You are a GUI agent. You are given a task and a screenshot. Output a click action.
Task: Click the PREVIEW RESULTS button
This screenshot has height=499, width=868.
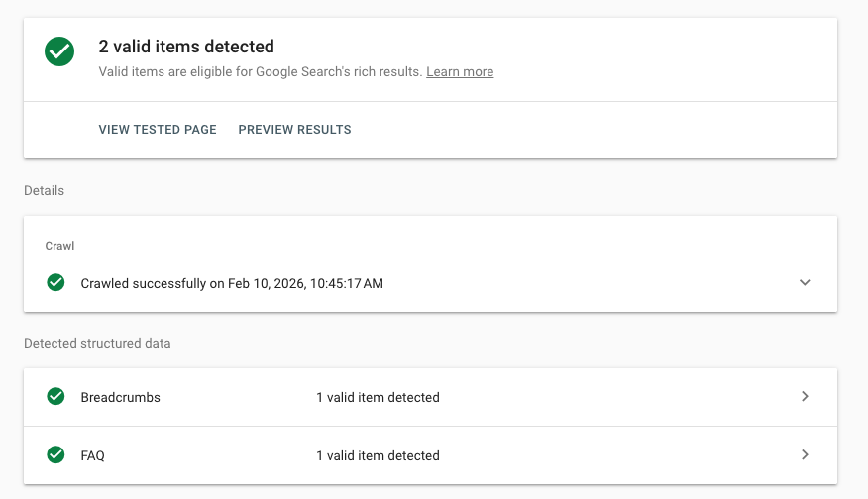tap(294, 130)
